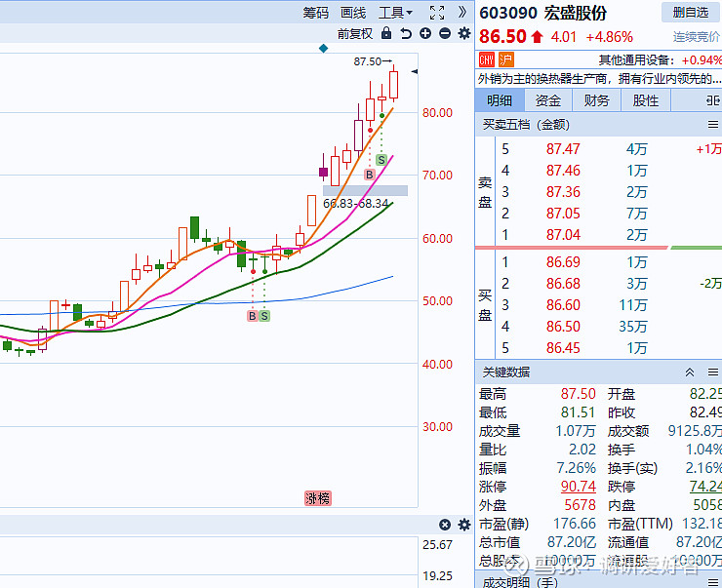Click the sell level 5 price 87.47
The height and width of the screenshot is (588, 722).
point(563,149)
